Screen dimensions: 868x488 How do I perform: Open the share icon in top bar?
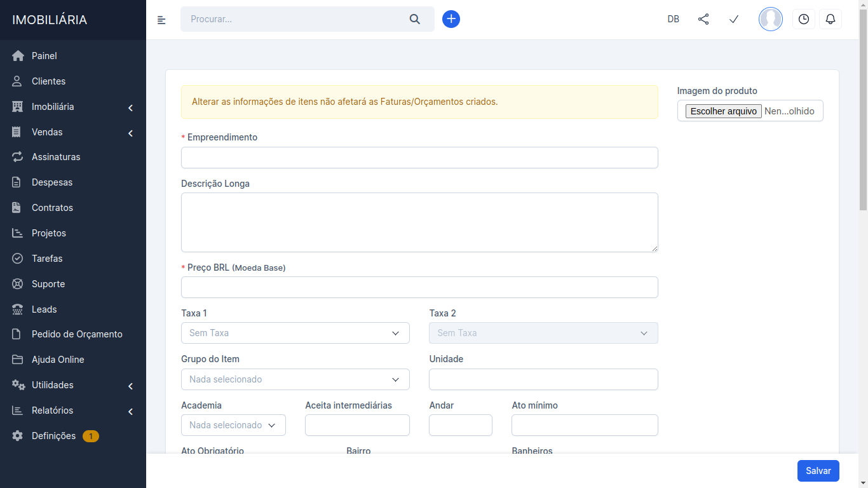[703, 19]
